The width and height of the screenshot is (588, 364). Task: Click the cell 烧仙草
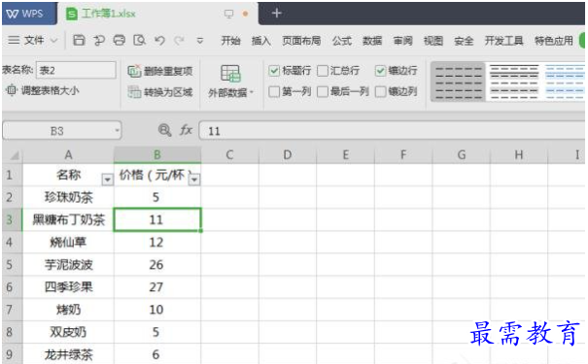coord(68,243)
